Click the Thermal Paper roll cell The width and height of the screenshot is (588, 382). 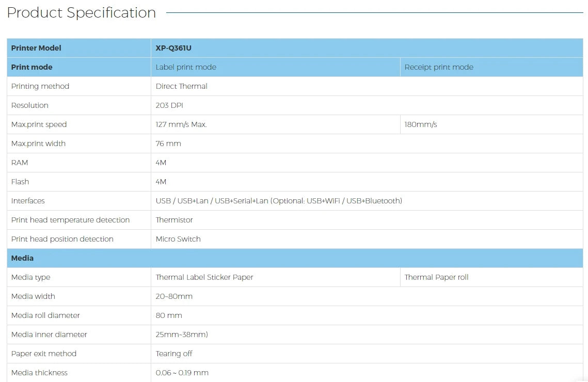coord(436,277)
